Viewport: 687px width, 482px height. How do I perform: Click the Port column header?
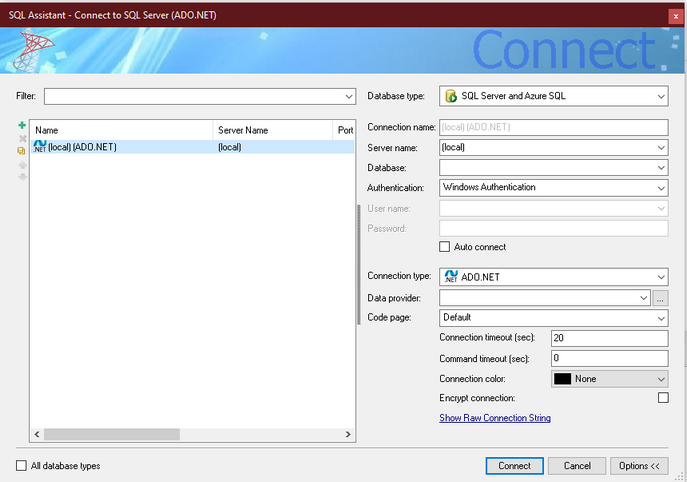tap(344, 130)
